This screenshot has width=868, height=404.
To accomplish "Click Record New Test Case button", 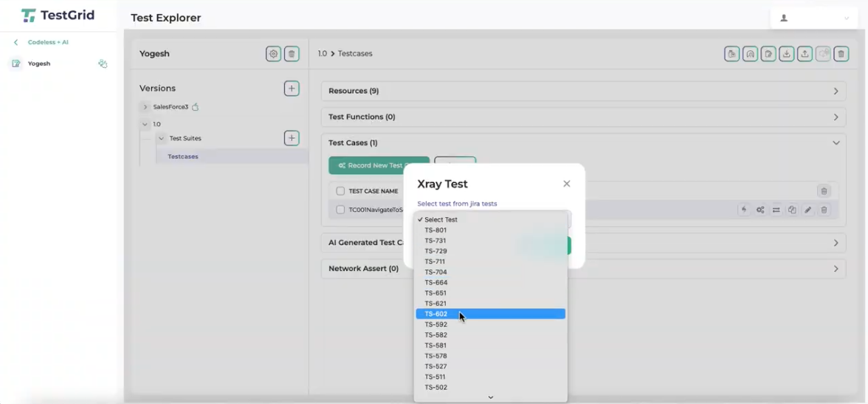I will tap(379, 165).
